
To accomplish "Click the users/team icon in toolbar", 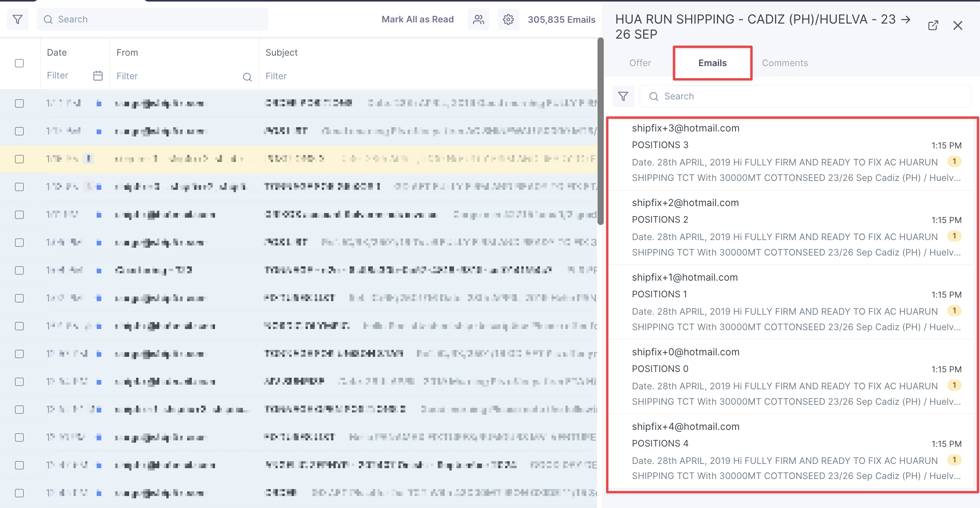I will tap(478, 19).
